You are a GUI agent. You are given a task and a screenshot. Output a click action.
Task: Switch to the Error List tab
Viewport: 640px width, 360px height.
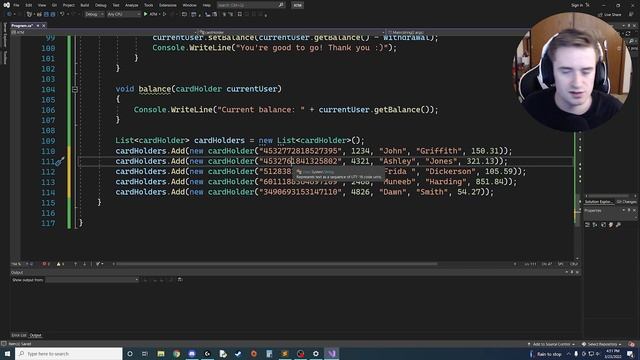tap(19, 335)
